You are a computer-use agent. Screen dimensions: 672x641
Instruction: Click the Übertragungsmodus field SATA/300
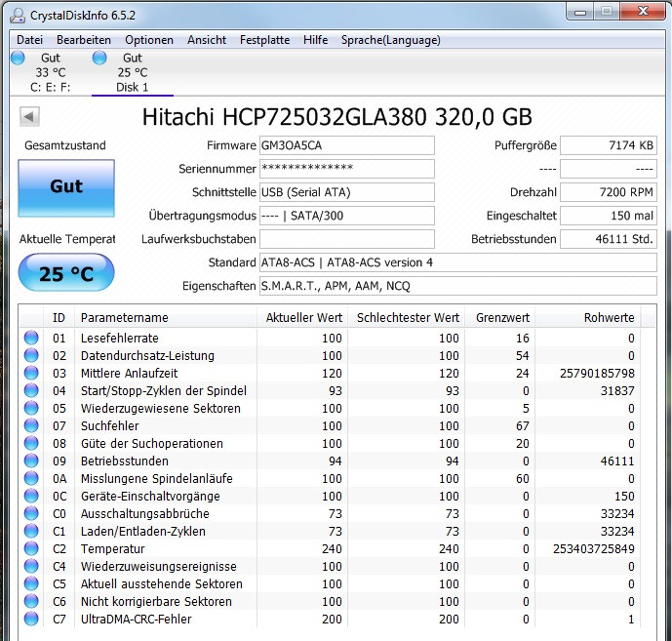tap(347, 216)
